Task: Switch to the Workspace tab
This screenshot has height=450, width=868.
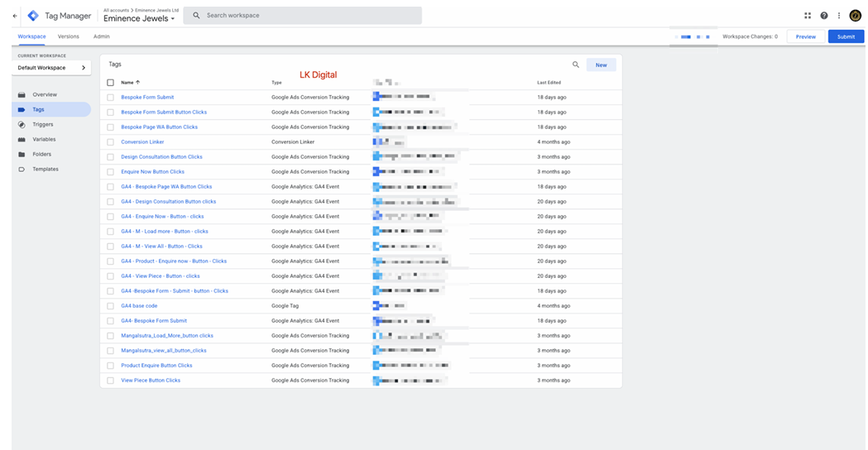Action: pyautogui.click(x=31, y=36)
